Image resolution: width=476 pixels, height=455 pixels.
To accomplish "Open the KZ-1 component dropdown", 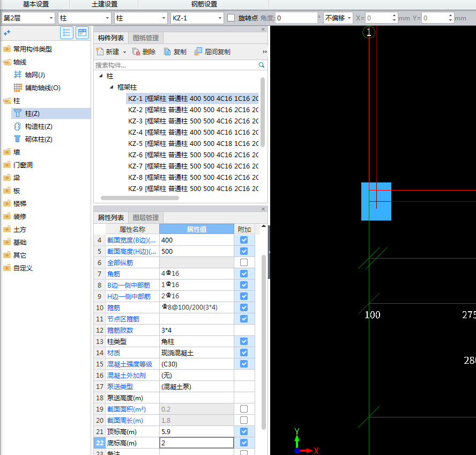I will coord(197,18).
